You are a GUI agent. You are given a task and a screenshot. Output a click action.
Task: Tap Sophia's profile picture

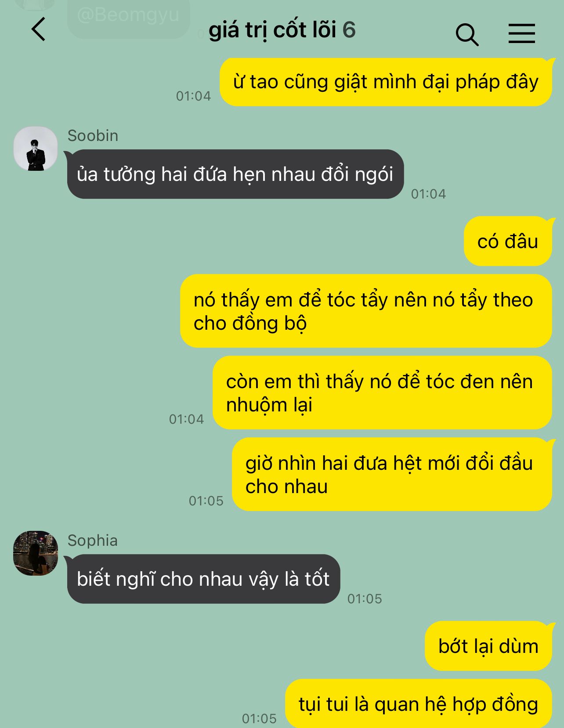point(36,553)
